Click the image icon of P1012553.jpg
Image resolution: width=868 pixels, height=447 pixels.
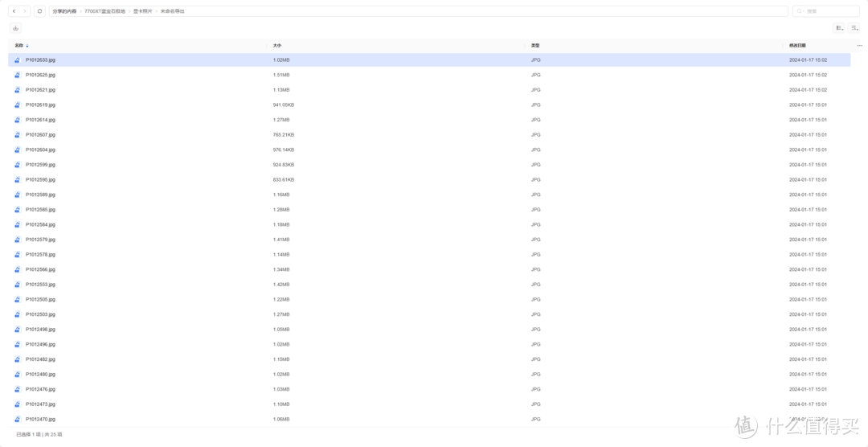pos(18,284)
